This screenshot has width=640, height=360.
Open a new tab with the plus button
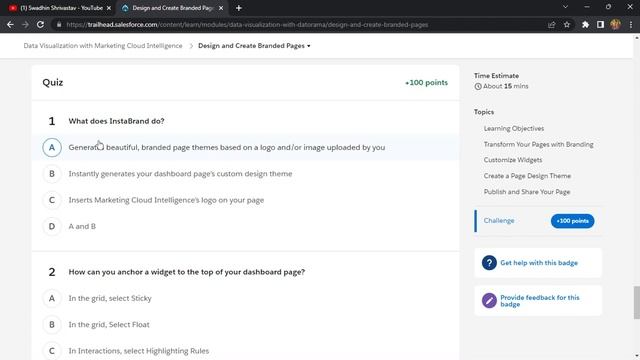click(x=239, y=8)
